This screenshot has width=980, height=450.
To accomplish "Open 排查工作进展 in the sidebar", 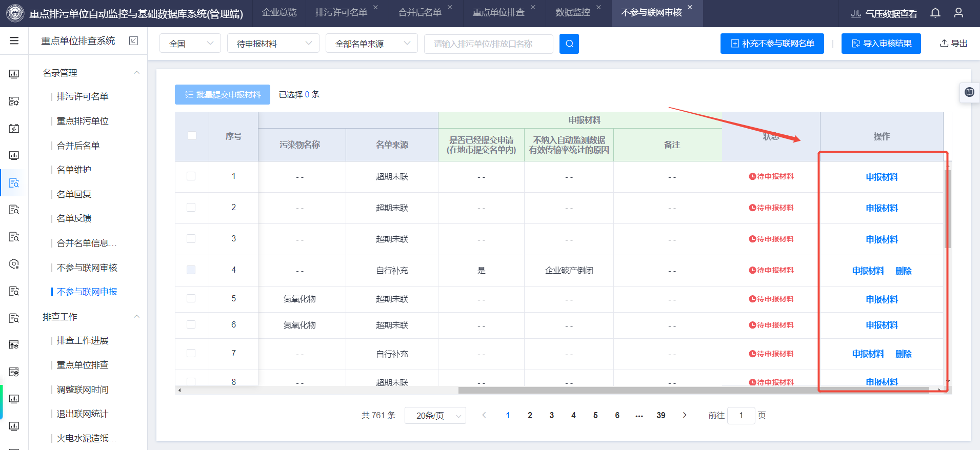I will [83, 340].
